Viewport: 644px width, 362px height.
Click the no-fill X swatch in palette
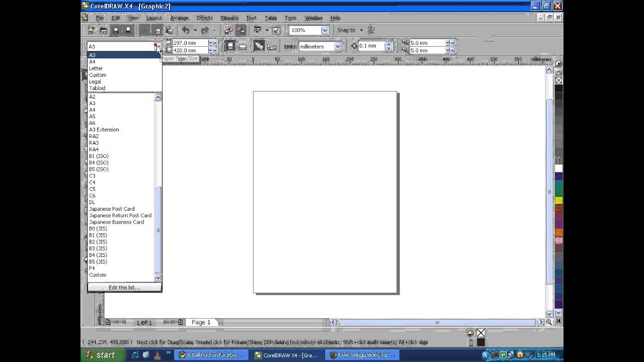point(558,80)
